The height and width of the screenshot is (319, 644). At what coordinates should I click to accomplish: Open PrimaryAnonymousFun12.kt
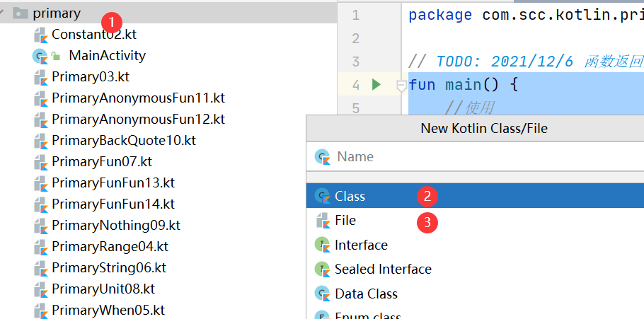click(x=138, y=119)
